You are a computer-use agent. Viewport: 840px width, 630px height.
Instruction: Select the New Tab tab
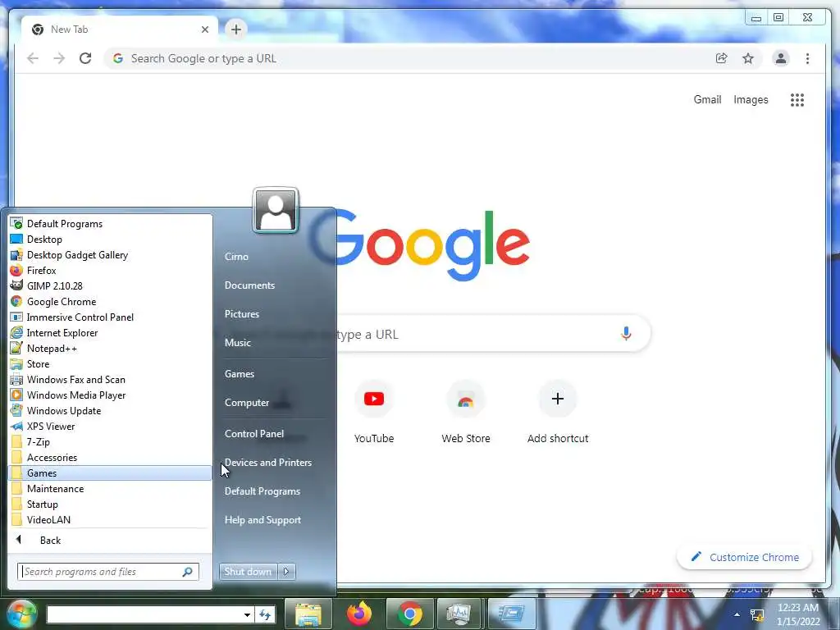[119, 30]
